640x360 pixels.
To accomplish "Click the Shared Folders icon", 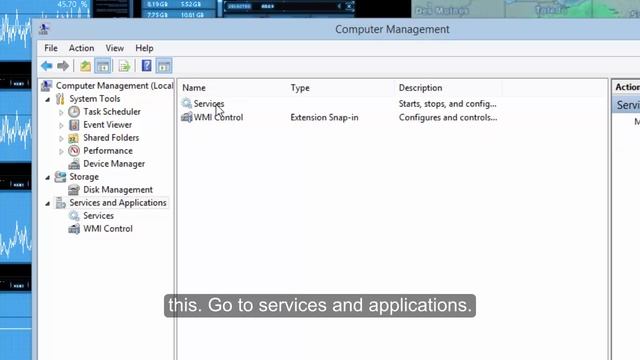I will 73,138.
